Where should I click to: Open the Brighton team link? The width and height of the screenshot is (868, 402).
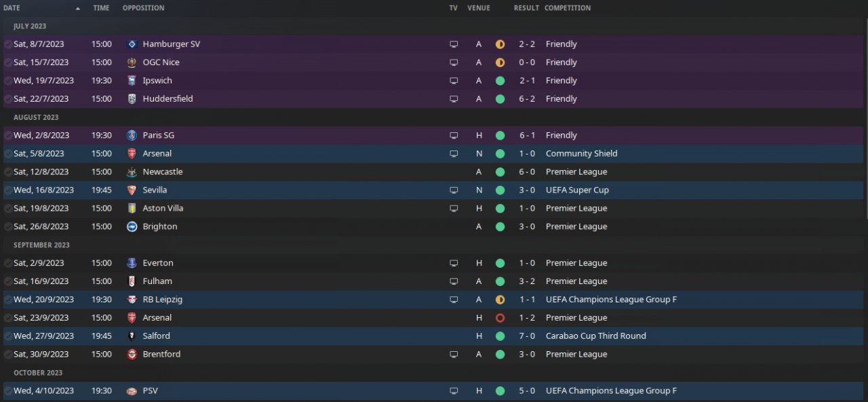coord(159,227)
